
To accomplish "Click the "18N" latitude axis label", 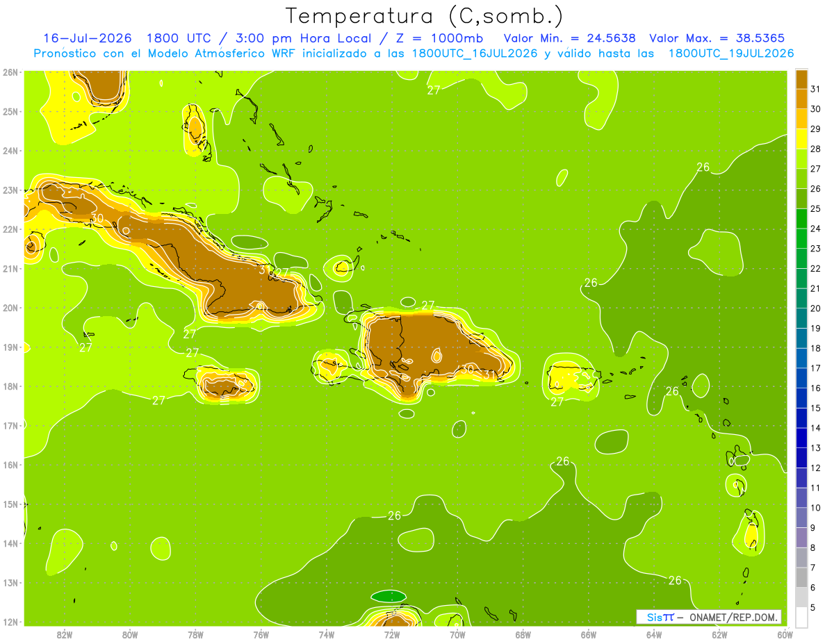I will tap(10, 386).
